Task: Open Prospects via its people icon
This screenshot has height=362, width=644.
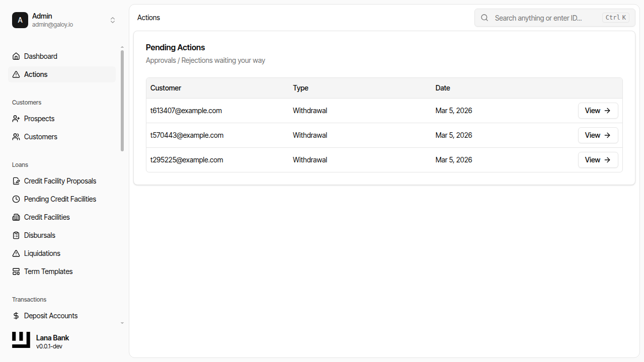Action: (x=16, y=119)
